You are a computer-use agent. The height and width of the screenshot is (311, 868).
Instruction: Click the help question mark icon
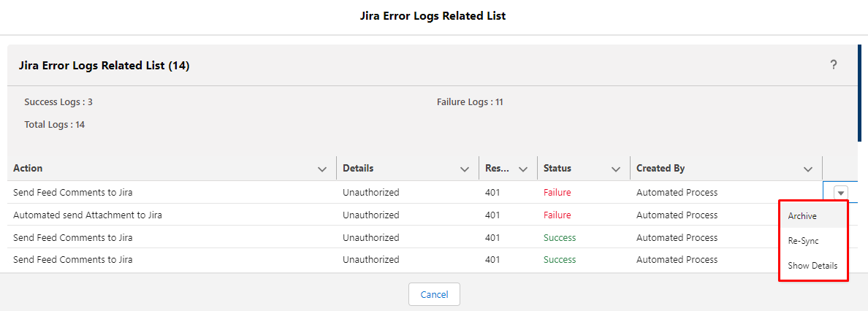pos(833,65)
